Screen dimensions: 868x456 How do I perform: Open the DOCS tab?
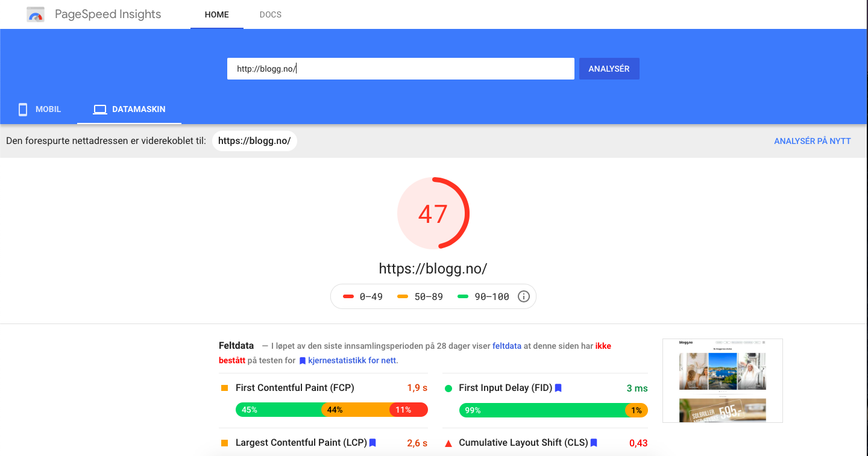click(271, 14)
